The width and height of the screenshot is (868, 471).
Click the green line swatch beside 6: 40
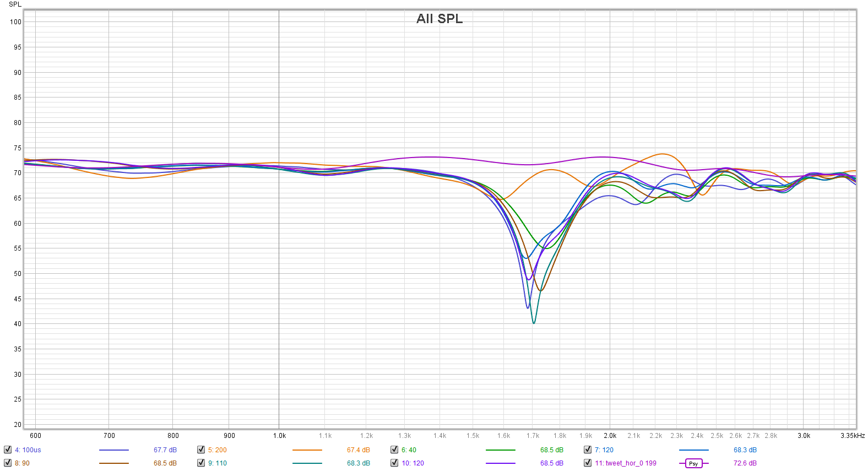click(x=500, y=450)
